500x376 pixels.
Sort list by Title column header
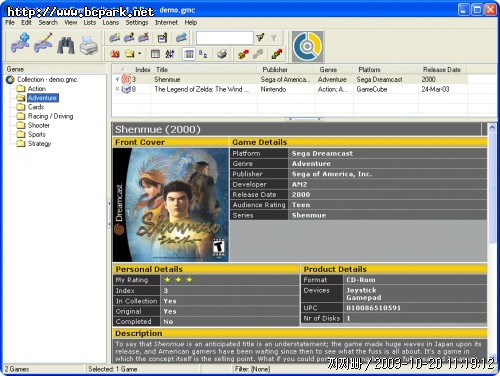[204, 69]
